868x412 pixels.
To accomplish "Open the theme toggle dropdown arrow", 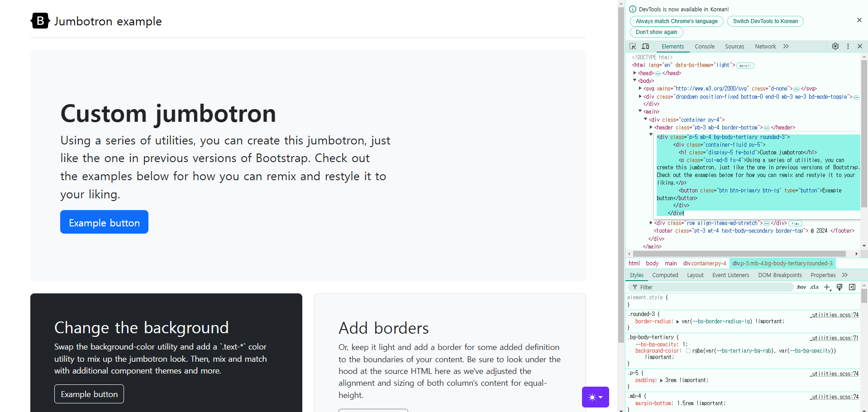I will point(601,398).
